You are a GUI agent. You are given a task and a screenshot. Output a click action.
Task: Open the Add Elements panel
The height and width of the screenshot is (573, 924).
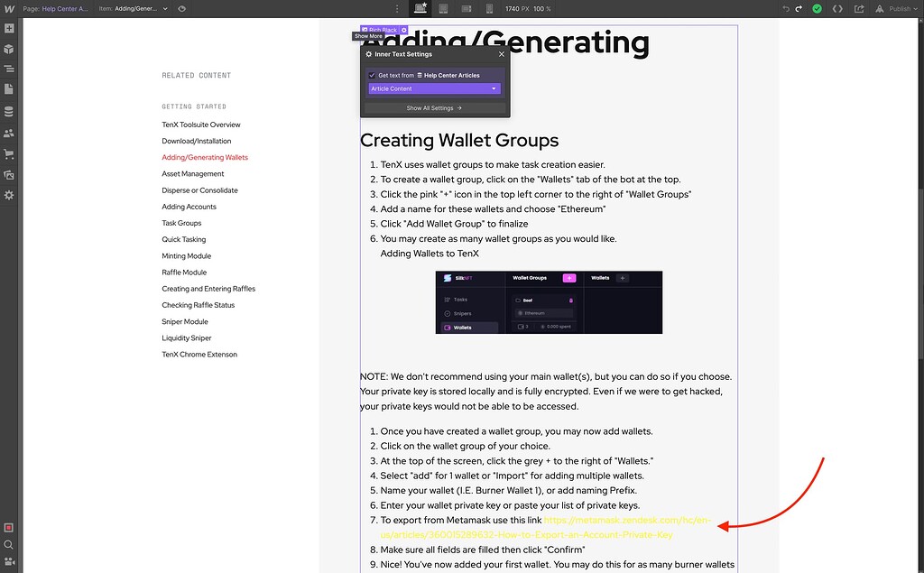tap(9, 28)
